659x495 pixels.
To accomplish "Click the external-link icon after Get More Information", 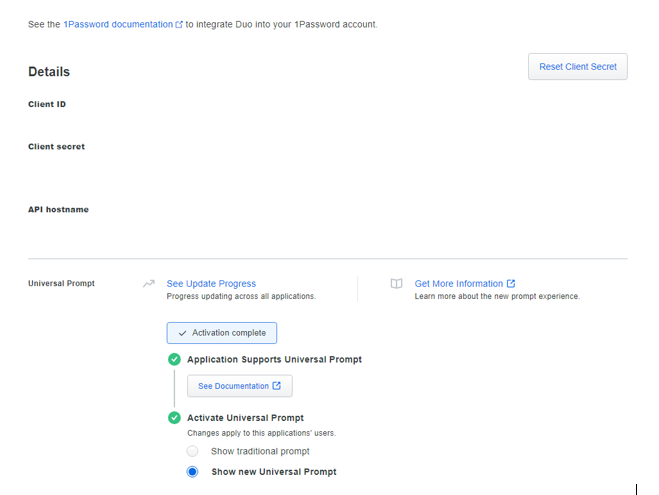I will coord(511,284).
